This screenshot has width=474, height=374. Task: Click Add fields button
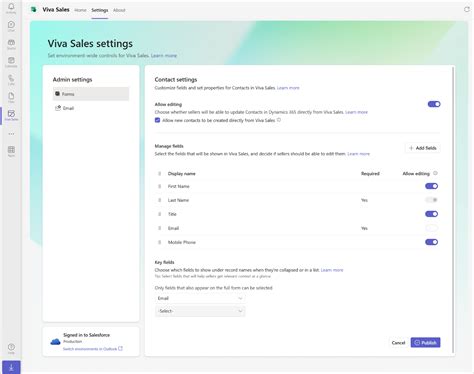422,148
